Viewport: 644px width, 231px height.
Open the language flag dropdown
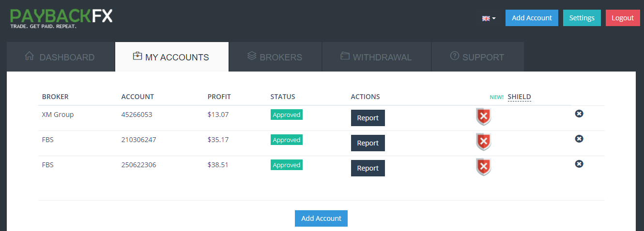coord(489,18)
